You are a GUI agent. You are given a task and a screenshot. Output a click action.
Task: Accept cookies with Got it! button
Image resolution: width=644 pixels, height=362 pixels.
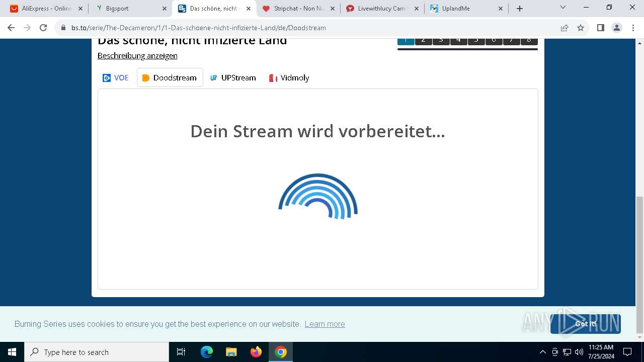[x=586, y=324]
